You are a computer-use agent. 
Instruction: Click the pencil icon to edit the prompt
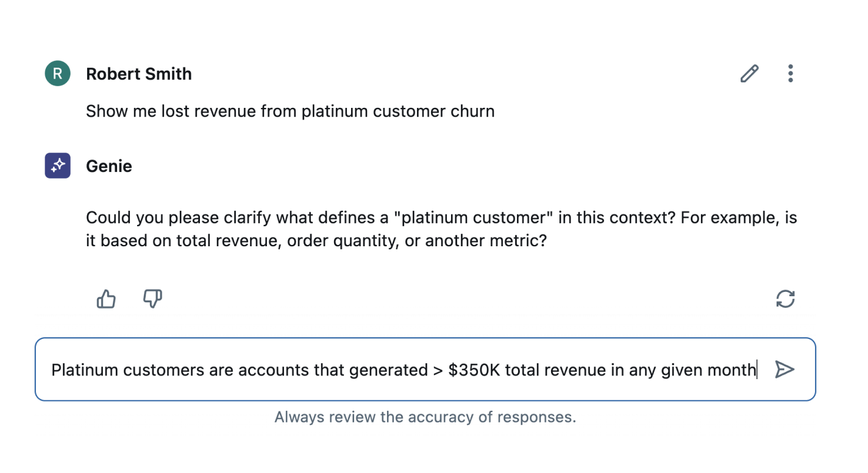click(749, 74)
